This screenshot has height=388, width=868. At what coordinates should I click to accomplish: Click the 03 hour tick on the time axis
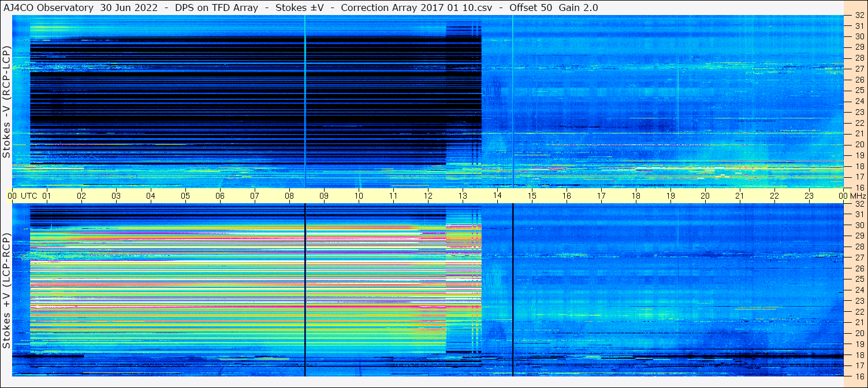(x=116, y=196)
